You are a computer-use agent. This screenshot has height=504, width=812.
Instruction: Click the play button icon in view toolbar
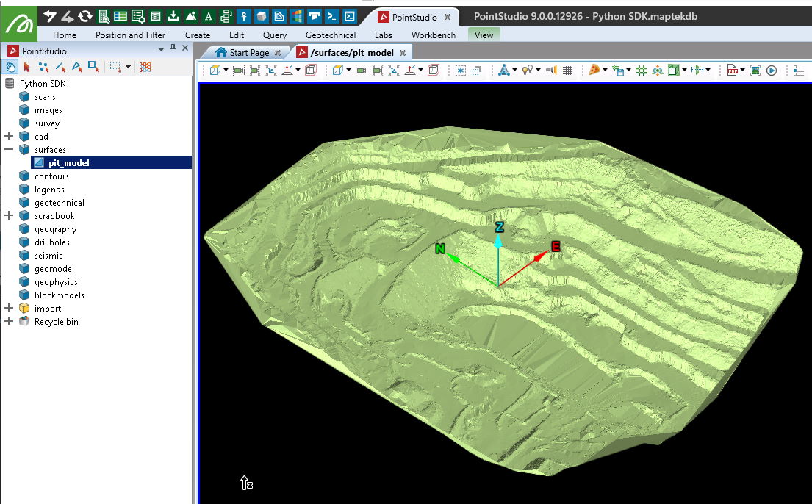click(772, 71)
